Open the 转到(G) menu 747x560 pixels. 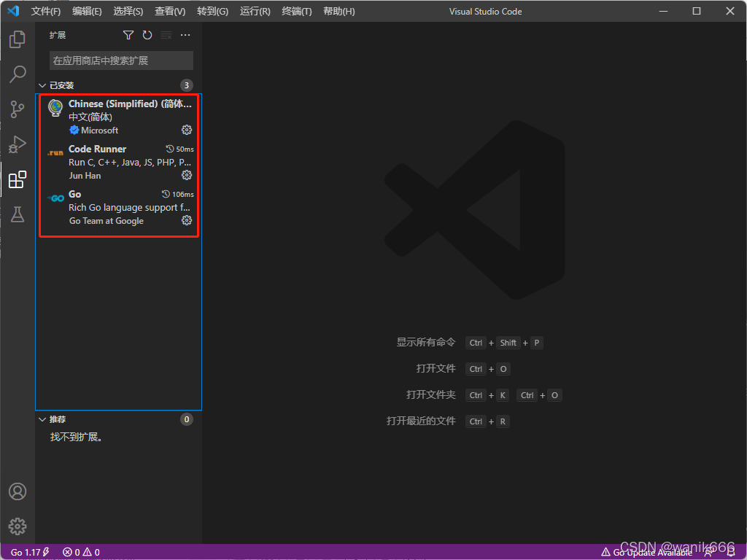pyautogui.click(x=212, y=11)
